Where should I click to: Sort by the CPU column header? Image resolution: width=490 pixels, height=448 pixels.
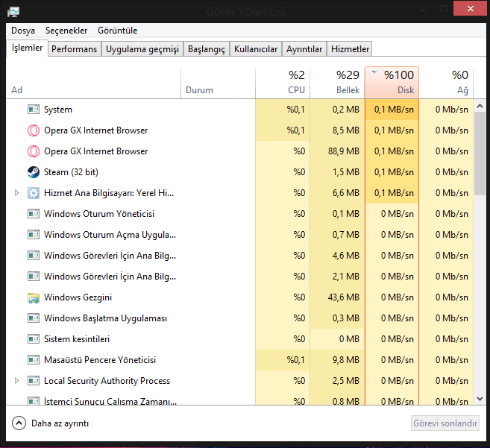coord(283,83)
